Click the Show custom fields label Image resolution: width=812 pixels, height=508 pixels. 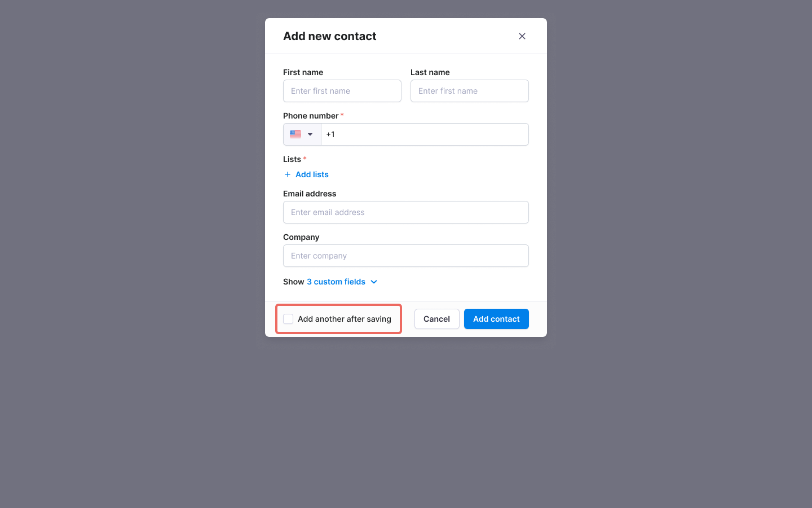point(293,282)
